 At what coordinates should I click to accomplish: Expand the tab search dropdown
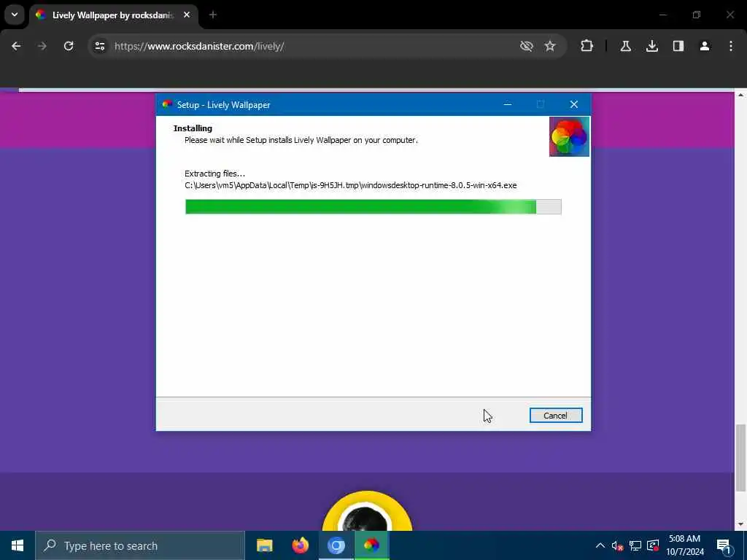point(15,15)
